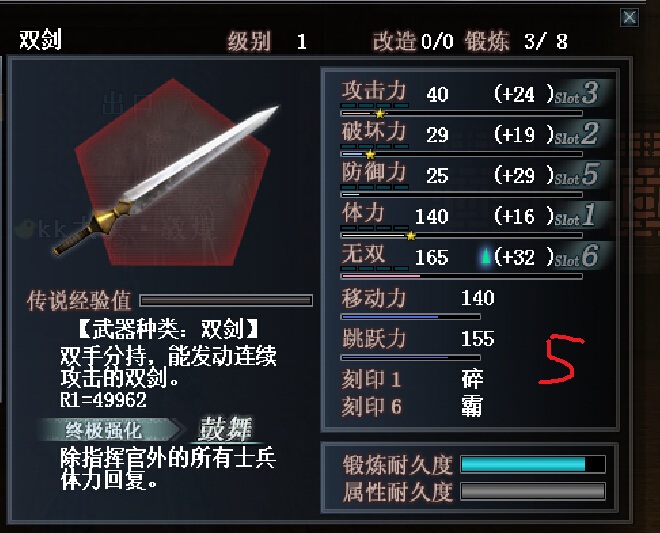Click the green arrow beside 无双 bonus
Viewport: 660px width, 533px height.
[x=486, y=256]
